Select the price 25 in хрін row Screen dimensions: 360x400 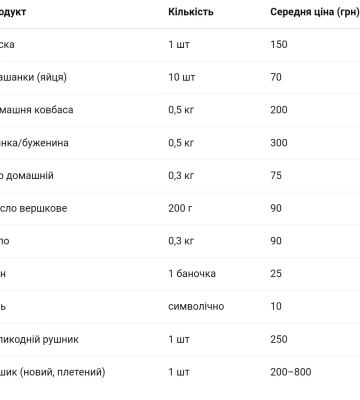[x=276, y=274]
